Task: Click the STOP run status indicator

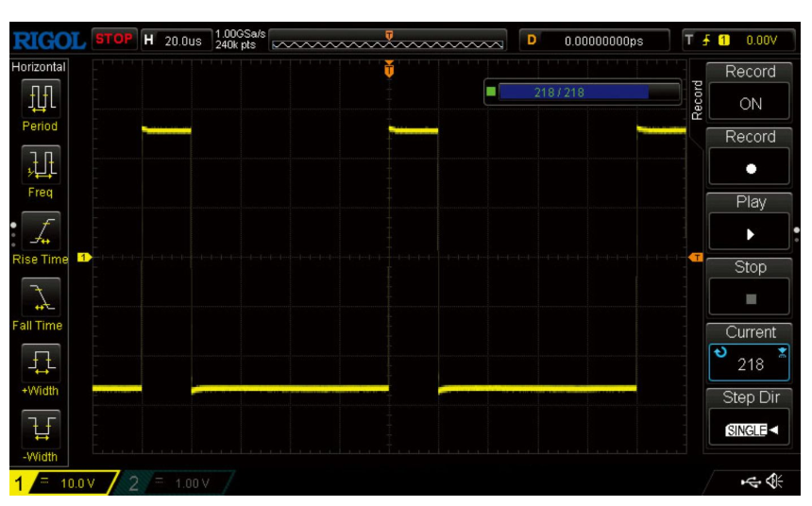Action: point(114,40)
